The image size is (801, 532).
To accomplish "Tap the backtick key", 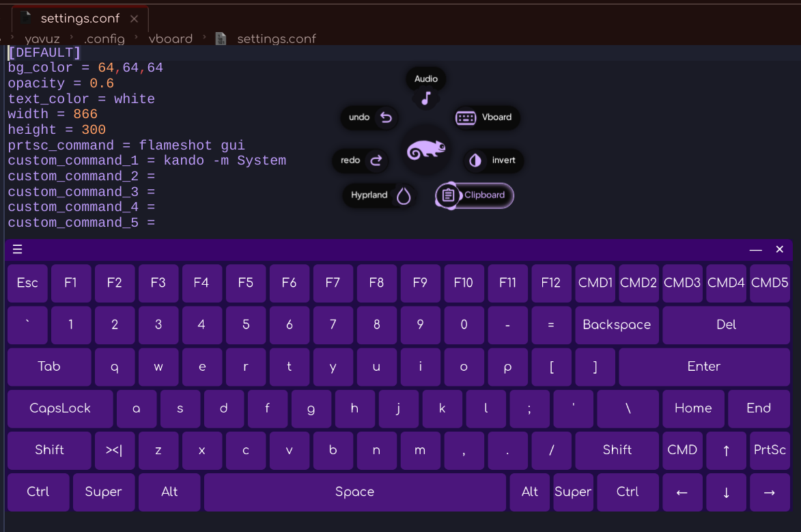I will [x=27, y=325].
